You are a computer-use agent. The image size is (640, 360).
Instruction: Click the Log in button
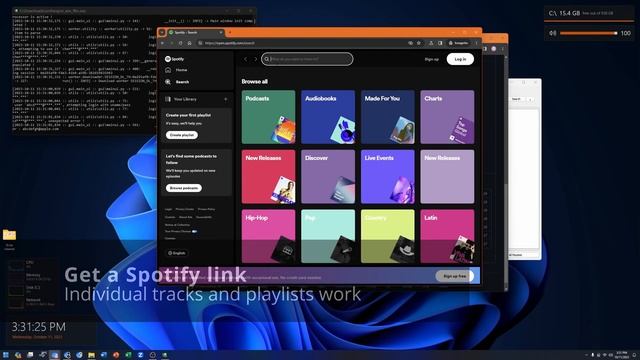460,59
